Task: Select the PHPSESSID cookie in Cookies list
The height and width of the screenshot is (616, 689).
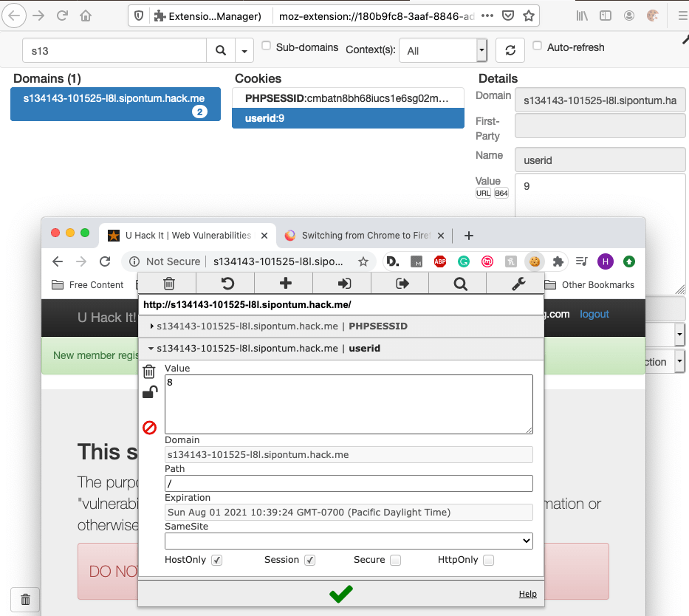Action: (x=347, y=98)
